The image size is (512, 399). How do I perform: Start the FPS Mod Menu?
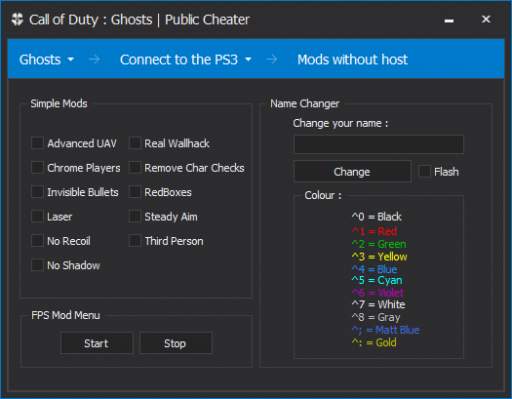pos(97,343)
